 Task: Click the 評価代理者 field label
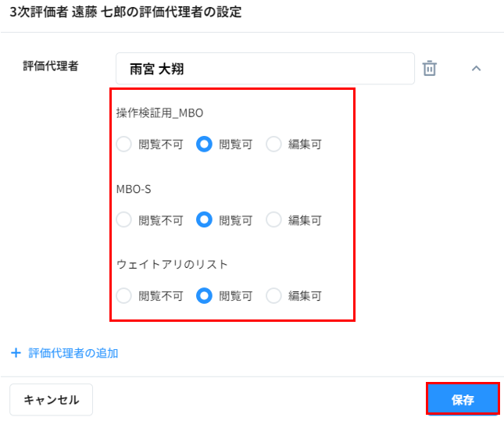51,66
